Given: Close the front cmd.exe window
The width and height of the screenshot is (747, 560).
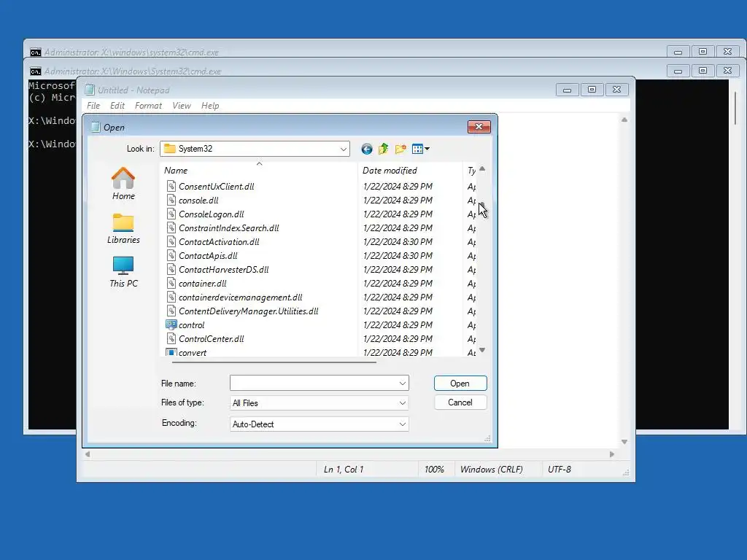Looking at the screenshot, I should pyautogui.click(x=727, y=71).
